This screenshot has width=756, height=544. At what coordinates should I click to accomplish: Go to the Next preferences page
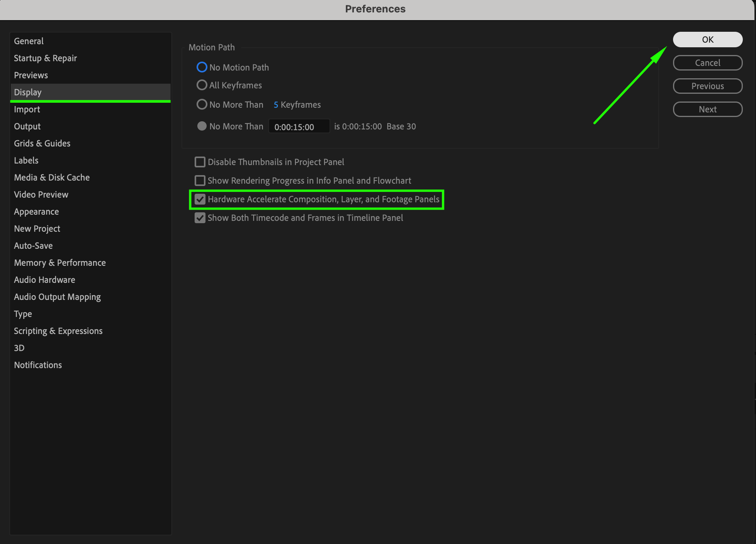(x=707, y=109)
